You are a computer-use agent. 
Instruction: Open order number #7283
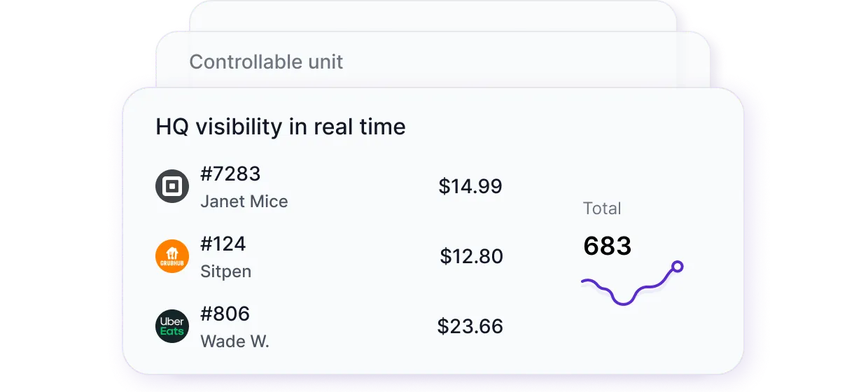coord(230,174)
